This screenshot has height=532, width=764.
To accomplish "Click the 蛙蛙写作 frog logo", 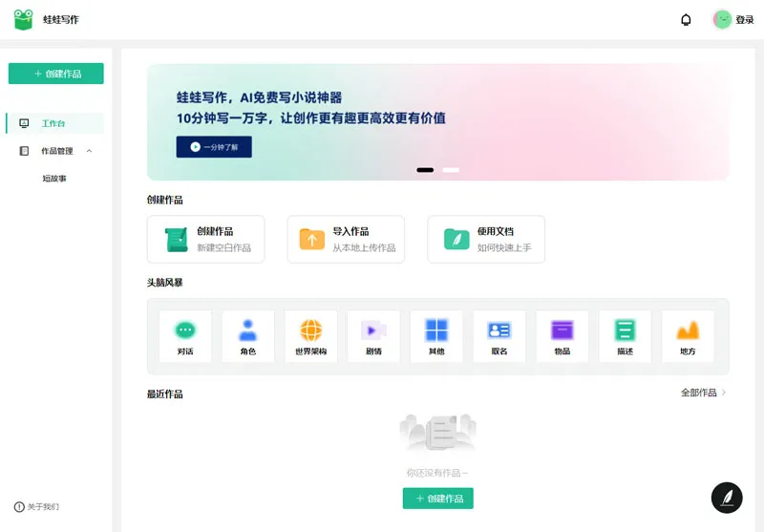I will point(23,19).
